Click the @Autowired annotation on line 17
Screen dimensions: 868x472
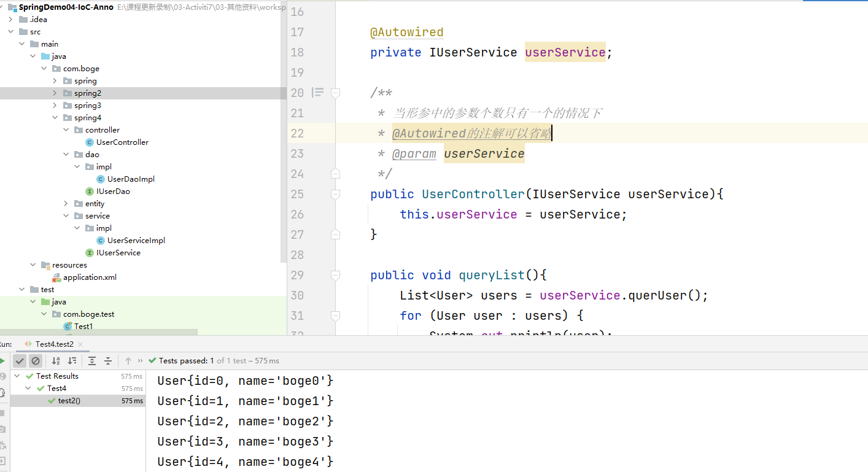click(406, 32)
